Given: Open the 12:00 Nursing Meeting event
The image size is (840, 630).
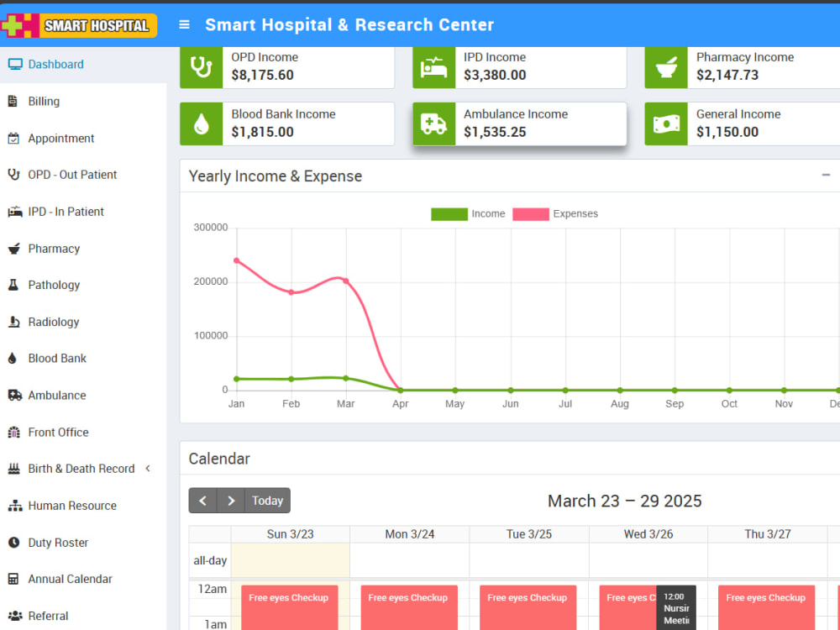Looking at the screenshot, I should click(676, 607).
